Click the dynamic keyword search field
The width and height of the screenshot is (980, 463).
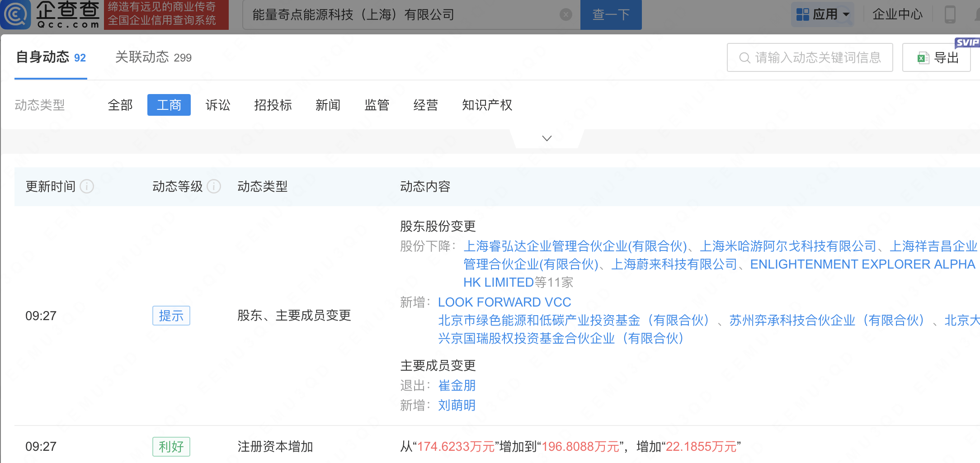pyautogui.click(x=810, y=57)
